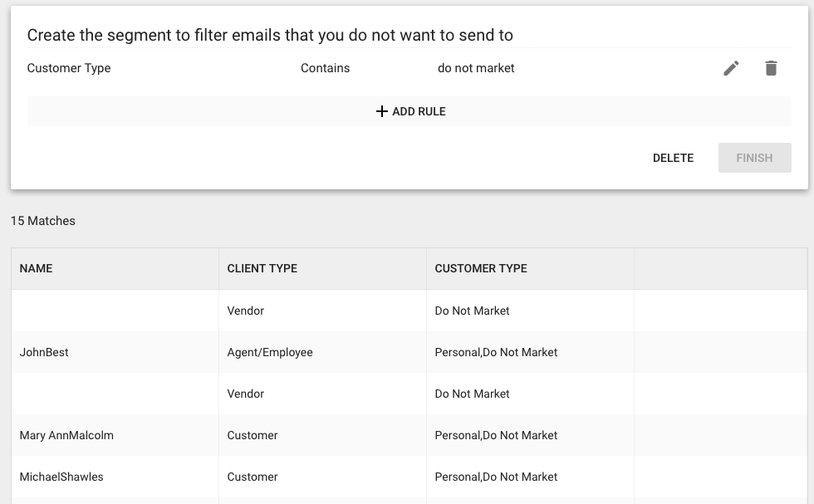Click the '15 Matches' count label
Screen dimensions: 814x504
43,221
